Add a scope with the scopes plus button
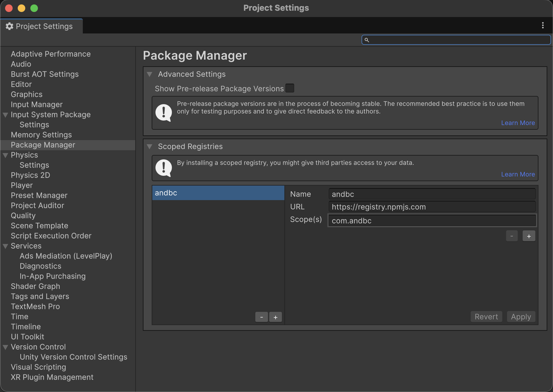The height and width of the screenshot is (392, 553). point(529,236)
